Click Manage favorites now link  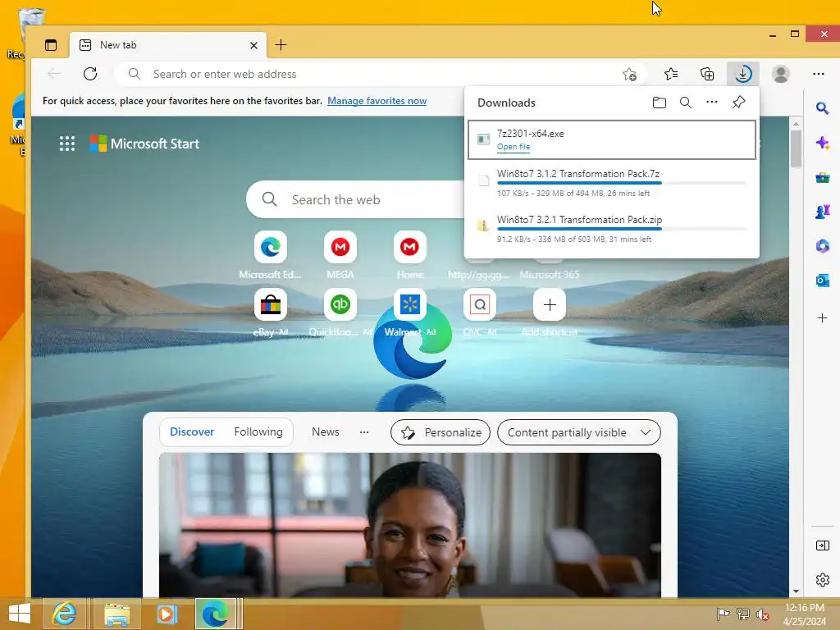377,101
